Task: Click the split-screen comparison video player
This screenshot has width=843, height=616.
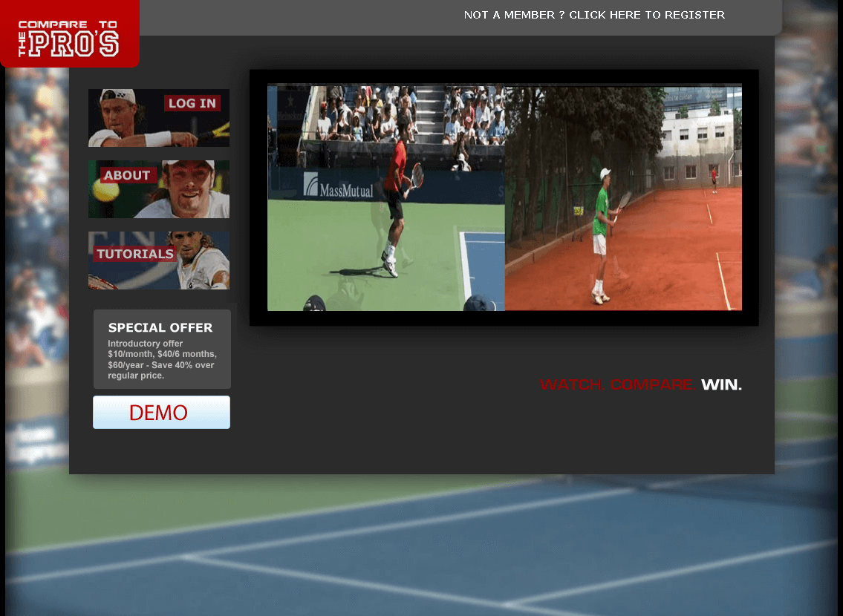Action: (x=504, y=197)
